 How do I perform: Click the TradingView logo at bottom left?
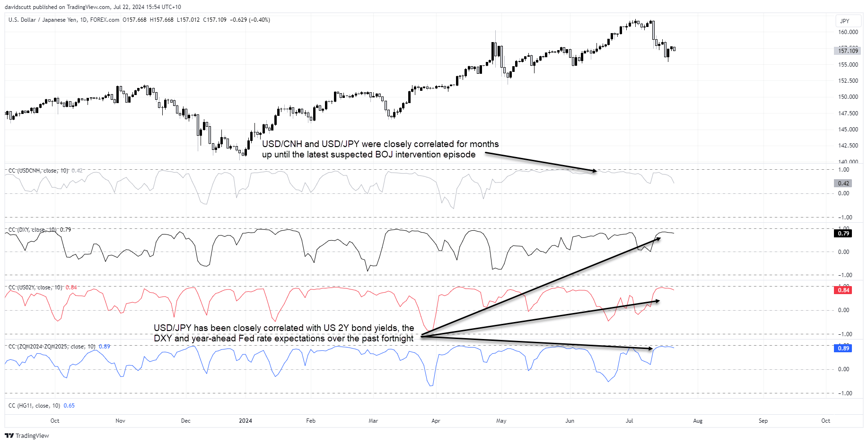coord(27,435)
